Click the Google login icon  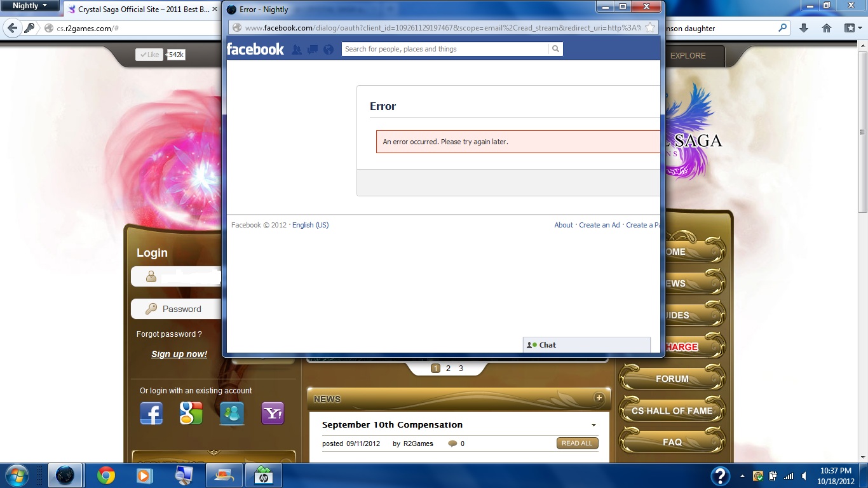191,414
